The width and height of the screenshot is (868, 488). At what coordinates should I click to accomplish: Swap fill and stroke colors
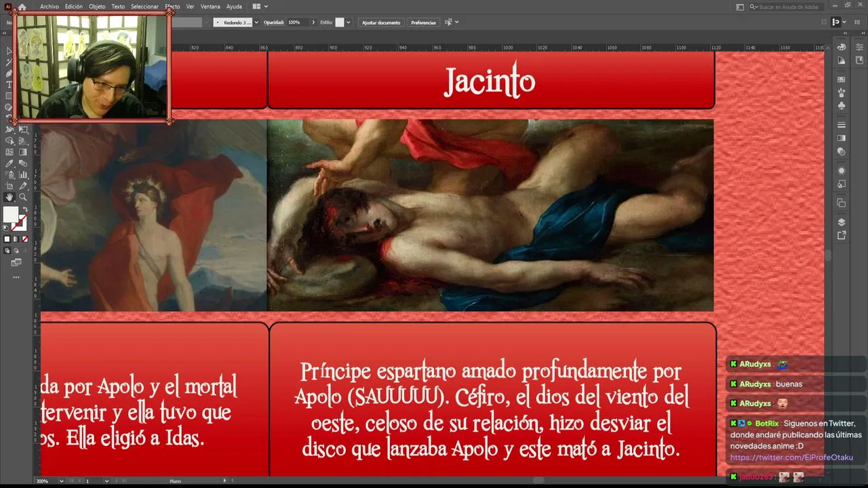tap(24, 209)
